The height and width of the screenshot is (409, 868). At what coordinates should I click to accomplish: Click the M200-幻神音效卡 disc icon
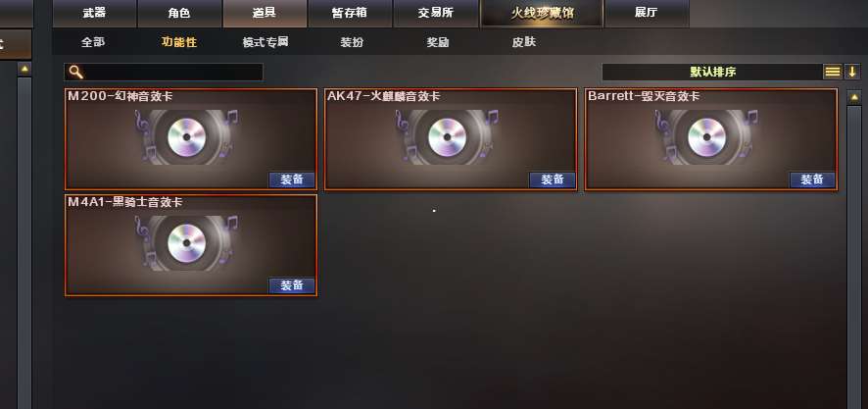(186, 137)
